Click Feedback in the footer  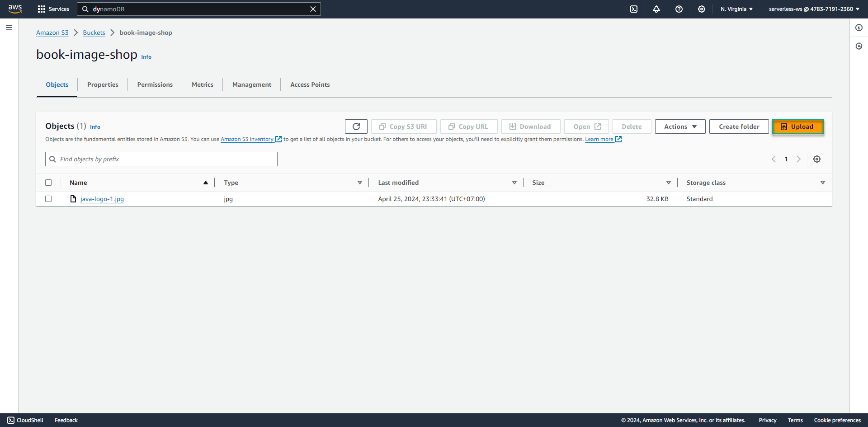pos(66,420)
